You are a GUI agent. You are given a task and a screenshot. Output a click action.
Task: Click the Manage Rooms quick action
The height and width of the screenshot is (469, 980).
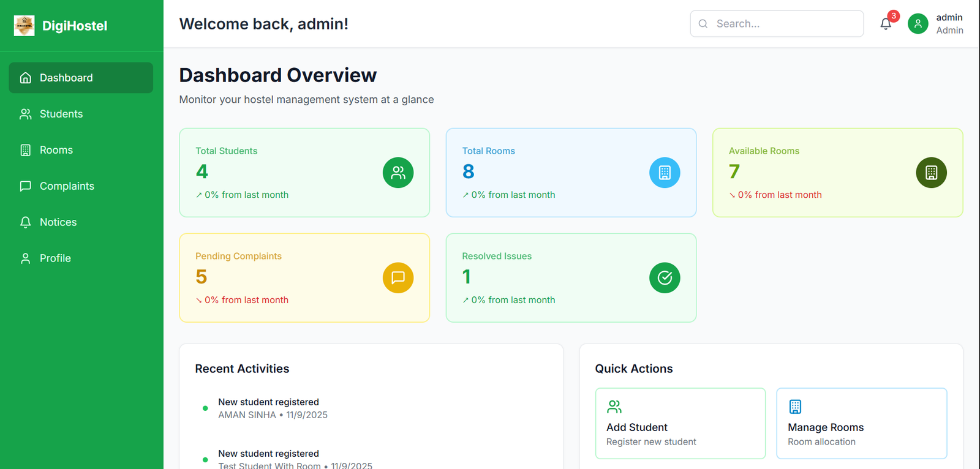[x=862, y=423]
